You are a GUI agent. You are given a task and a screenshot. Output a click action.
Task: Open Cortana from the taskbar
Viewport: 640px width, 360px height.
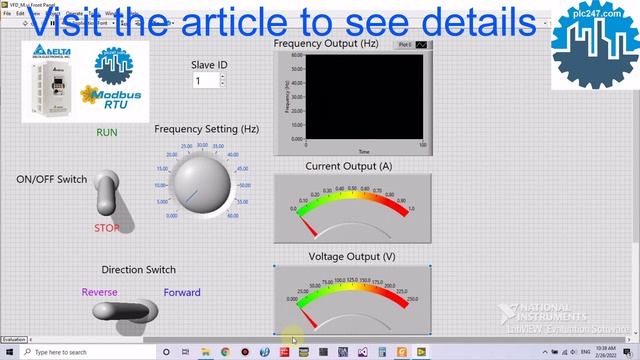(x=166, y=352)
